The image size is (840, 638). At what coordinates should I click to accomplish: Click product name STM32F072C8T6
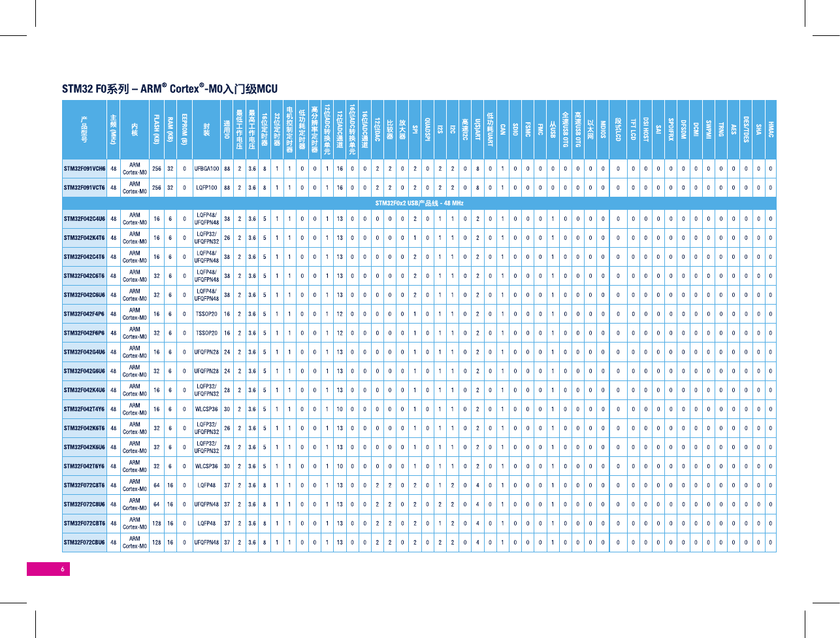[x=84, y=485]
